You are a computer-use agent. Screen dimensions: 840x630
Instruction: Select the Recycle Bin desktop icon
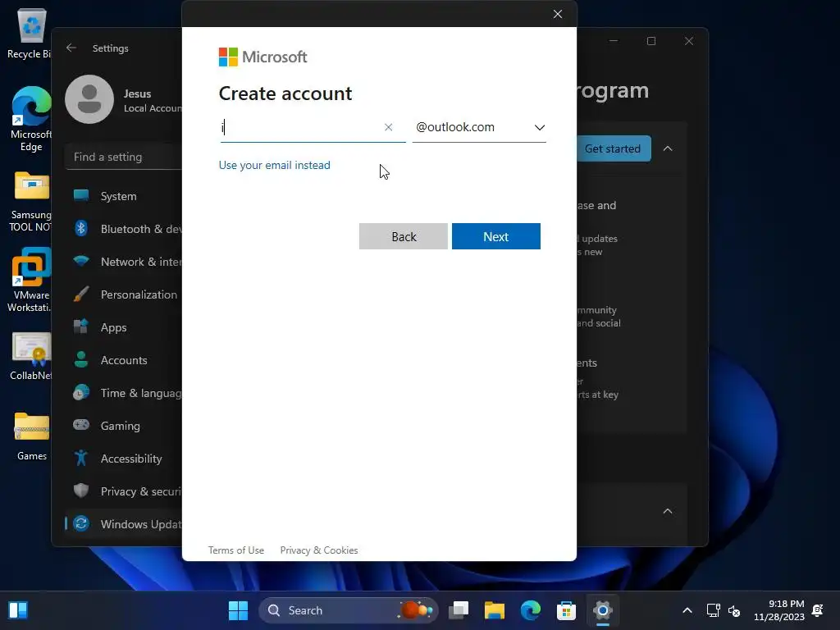click(30, 33)
